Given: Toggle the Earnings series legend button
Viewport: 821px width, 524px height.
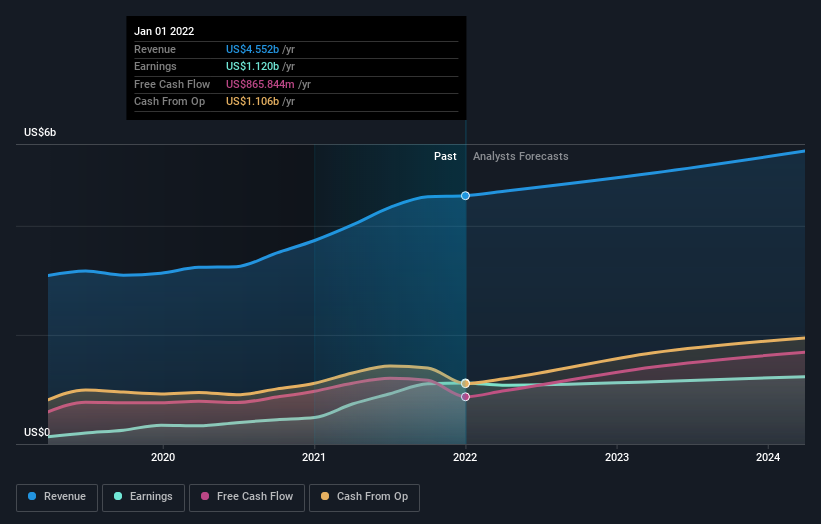Looking at the screenshot, I should (143, 497).
